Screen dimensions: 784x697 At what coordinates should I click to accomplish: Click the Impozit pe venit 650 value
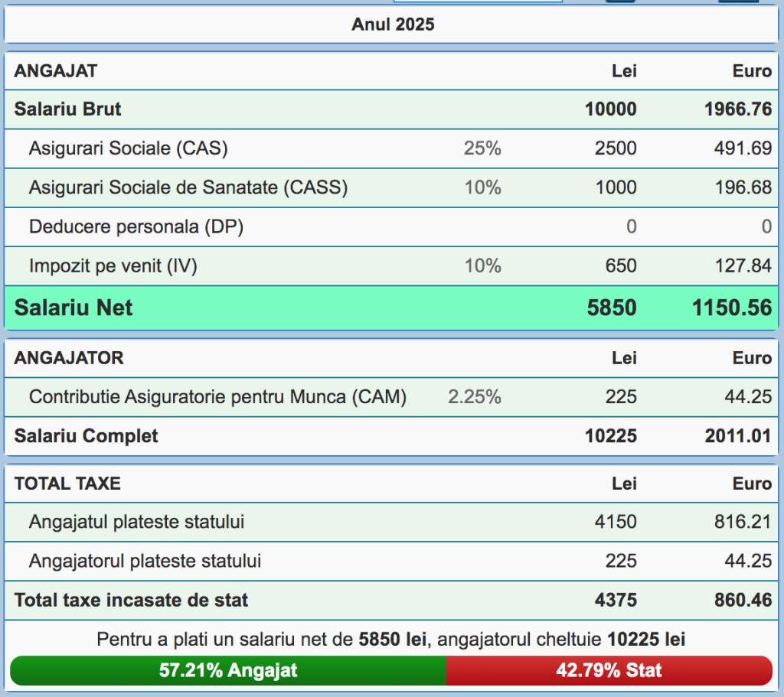[621, 266]
